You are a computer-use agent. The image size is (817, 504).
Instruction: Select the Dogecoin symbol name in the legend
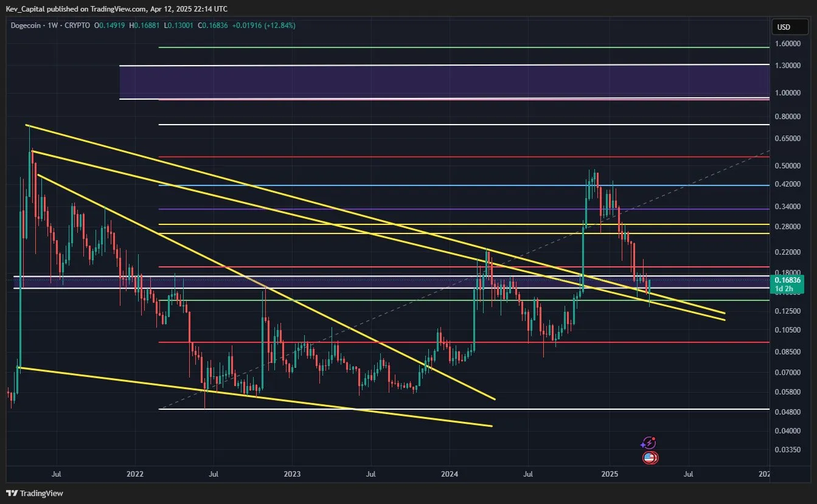26,26
